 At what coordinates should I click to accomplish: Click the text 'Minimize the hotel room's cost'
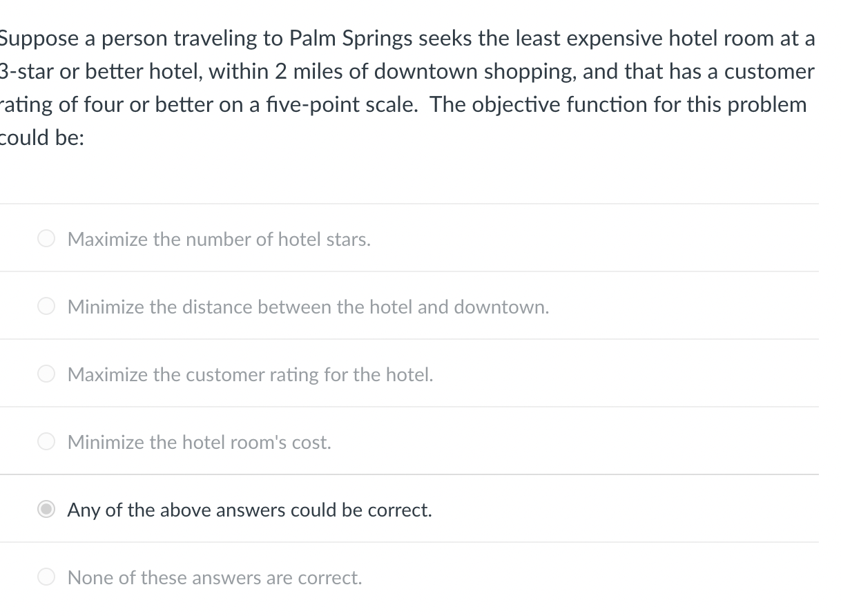(x=198, y=442)
